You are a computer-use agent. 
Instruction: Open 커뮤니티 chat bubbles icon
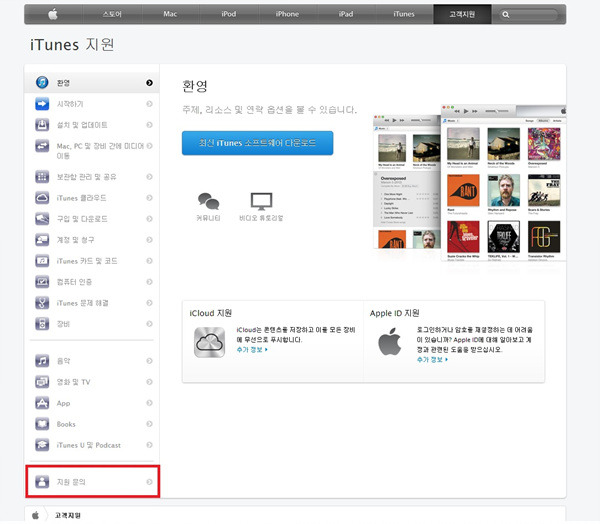[209, 201]
